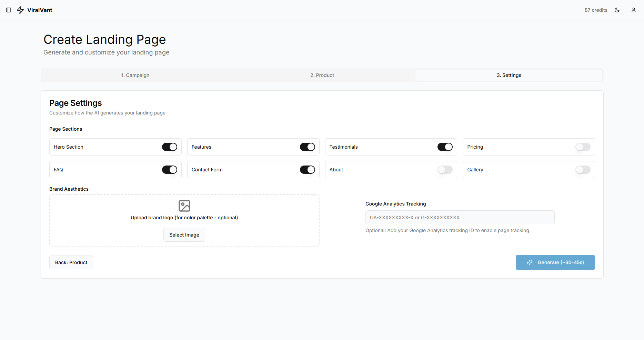Click the ViralVant lightning bolt logo
This screenshot has width=644, height=340.
tap(20, 10)
